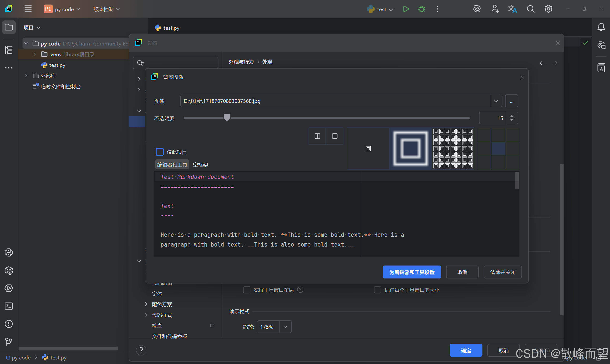Expand the 缩放 175% dropdown
The image size is (610, 364).
click(x=285, y=327)
